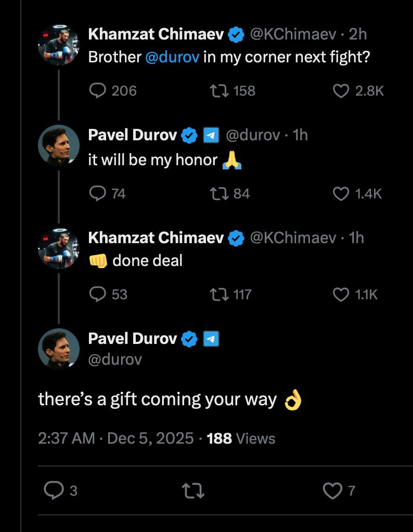Like the main tweet with 7 likes
413x532 pixels.
click(x=332, y=490)
